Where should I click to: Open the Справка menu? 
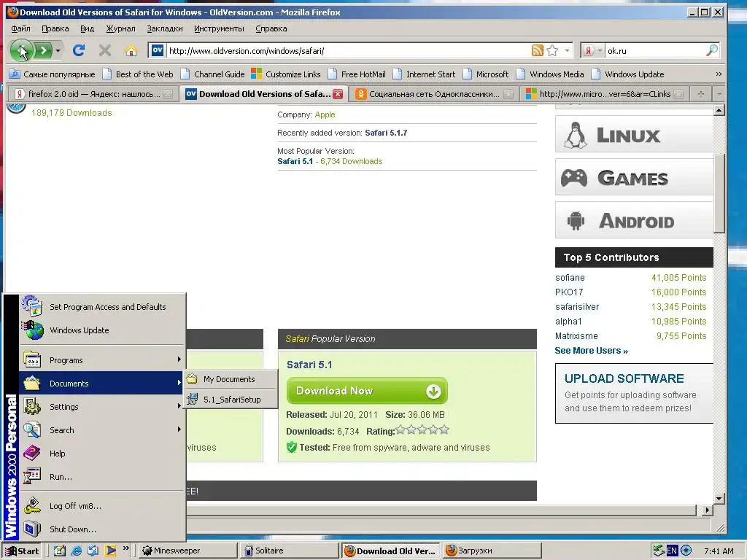click(x=271, y=28)
